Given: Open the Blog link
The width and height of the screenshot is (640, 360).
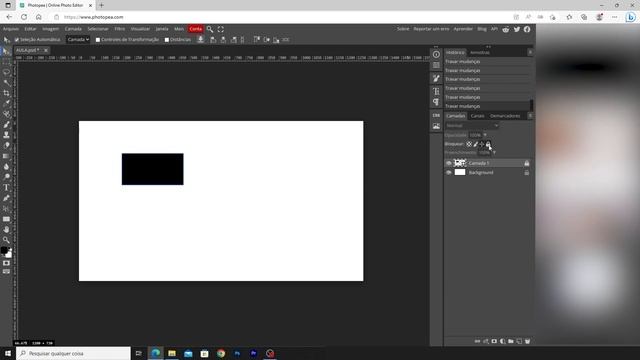Looking at the screenshot, I should (x=482, y=29).
